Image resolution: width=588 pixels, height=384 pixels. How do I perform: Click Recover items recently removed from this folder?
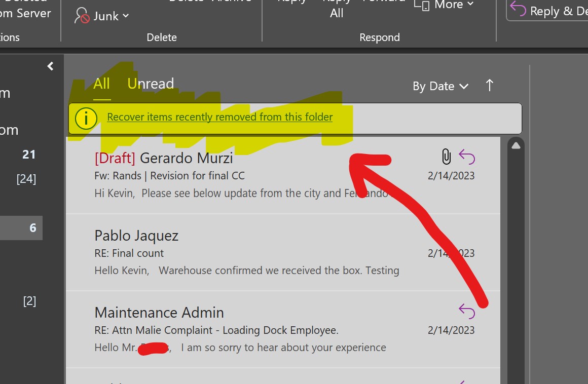coord(220,117)
